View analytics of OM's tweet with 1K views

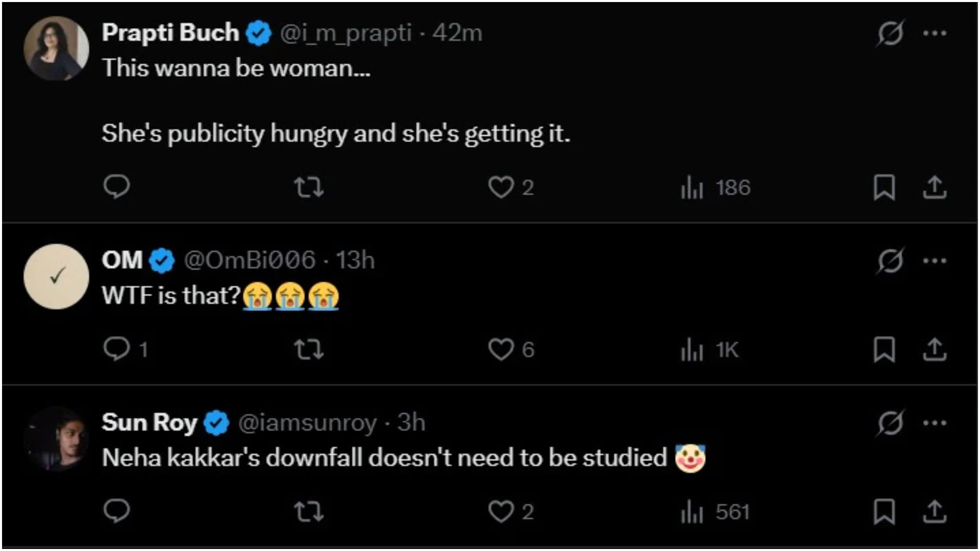pos(709,350)
